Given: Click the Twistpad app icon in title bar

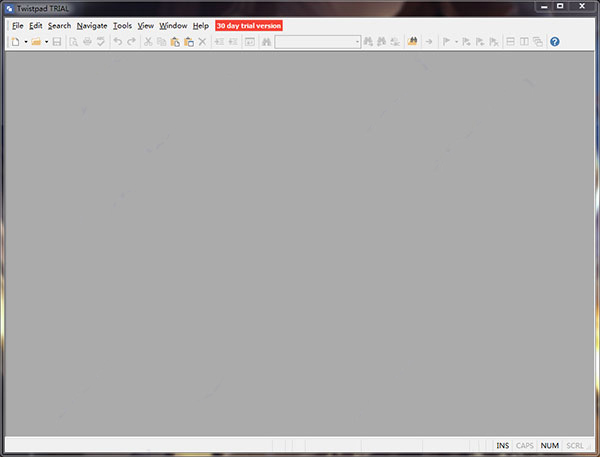Looking at the screenshot, I should tap(10, 8).
